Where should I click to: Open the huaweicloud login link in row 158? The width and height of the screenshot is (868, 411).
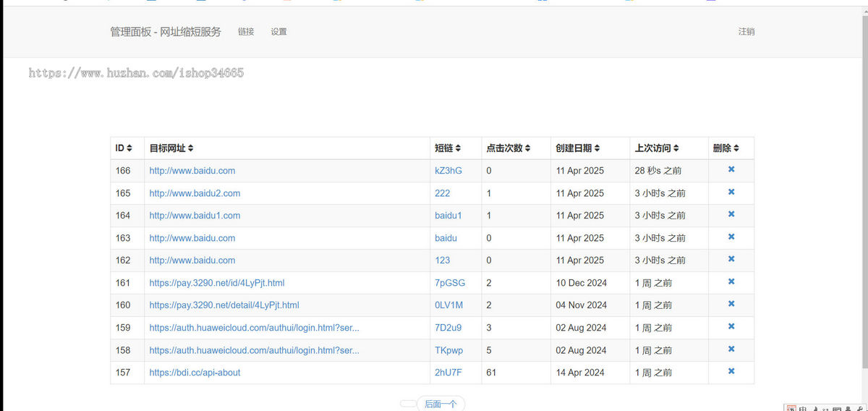point(255,350)
